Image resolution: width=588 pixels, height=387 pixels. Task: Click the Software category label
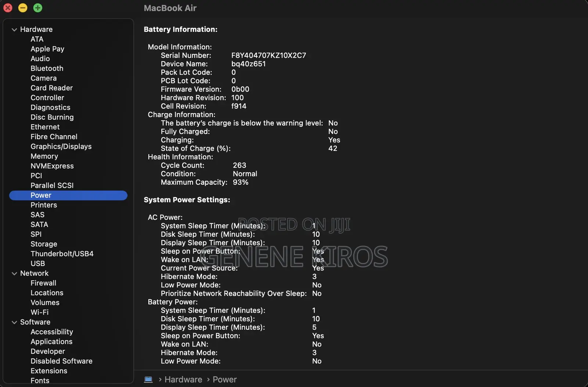(35, 322)
